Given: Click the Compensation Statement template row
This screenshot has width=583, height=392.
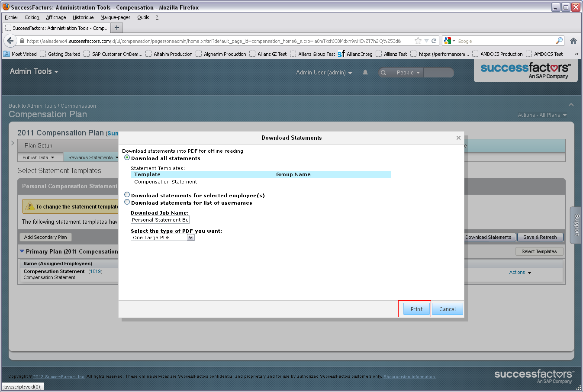Looking at the screenshot, I should tap(261, 182).
